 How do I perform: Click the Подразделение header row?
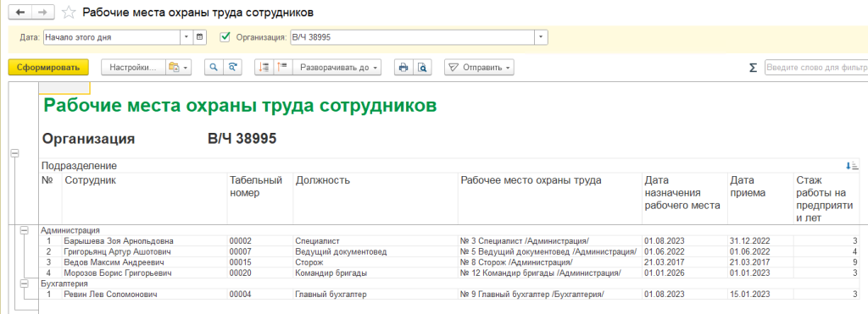[x=449, y=165]
